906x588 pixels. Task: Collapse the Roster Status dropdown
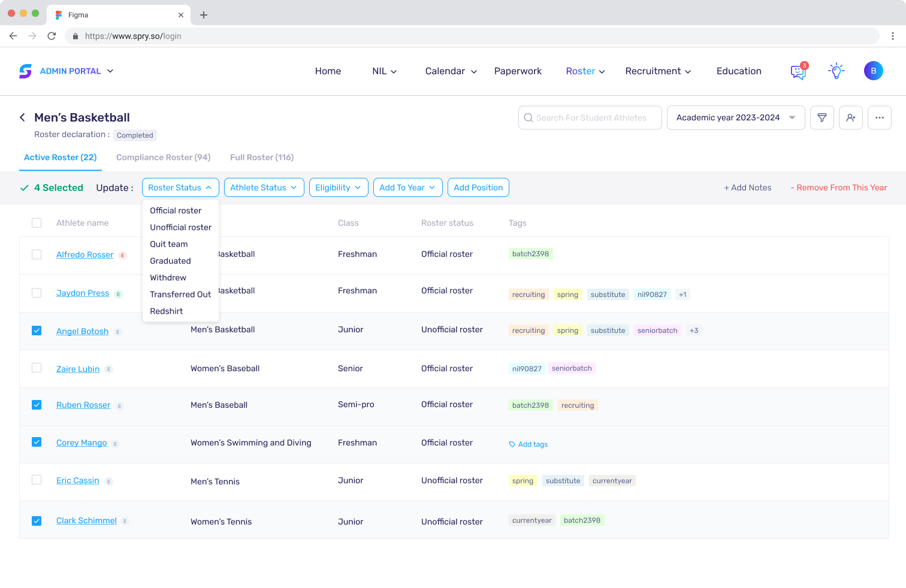pyautogui.click(x=180, y=187)
